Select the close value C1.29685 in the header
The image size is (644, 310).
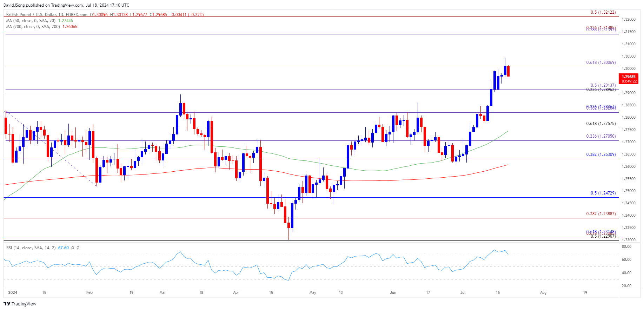tap(158, 15)
